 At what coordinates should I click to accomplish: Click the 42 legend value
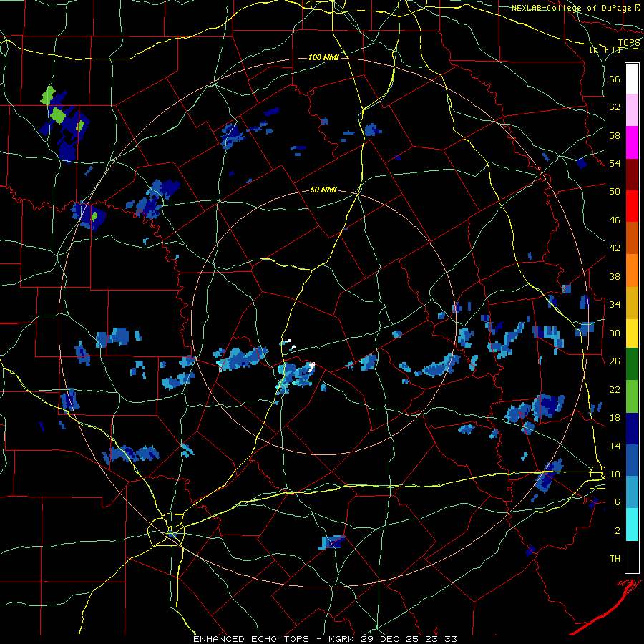[x=615, y=248]
